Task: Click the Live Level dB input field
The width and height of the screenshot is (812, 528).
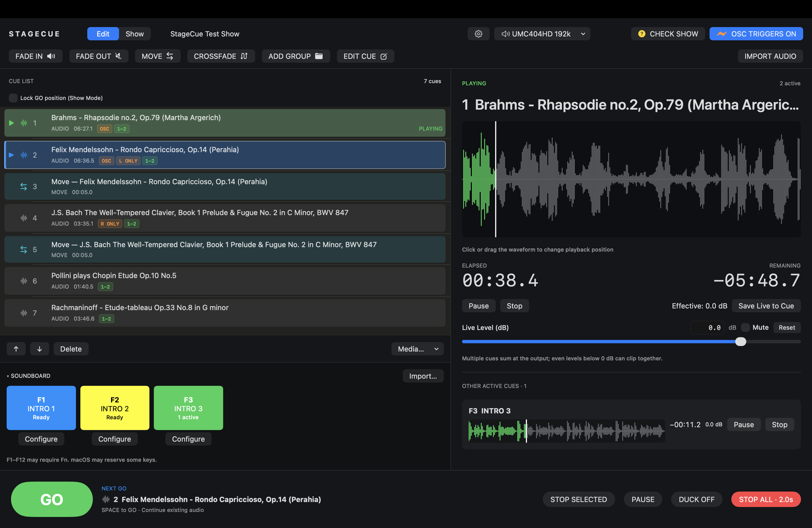Action: (x=707, y=328)
